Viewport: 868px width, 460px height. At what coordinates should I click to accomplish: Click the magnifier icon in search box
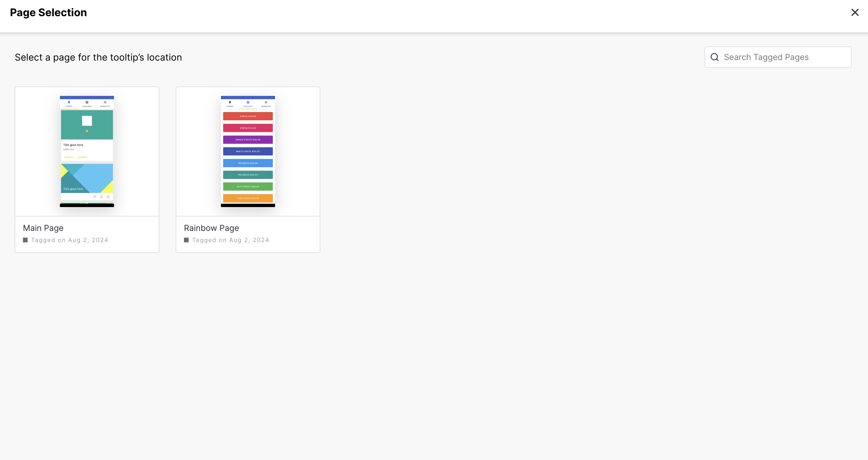714,57
